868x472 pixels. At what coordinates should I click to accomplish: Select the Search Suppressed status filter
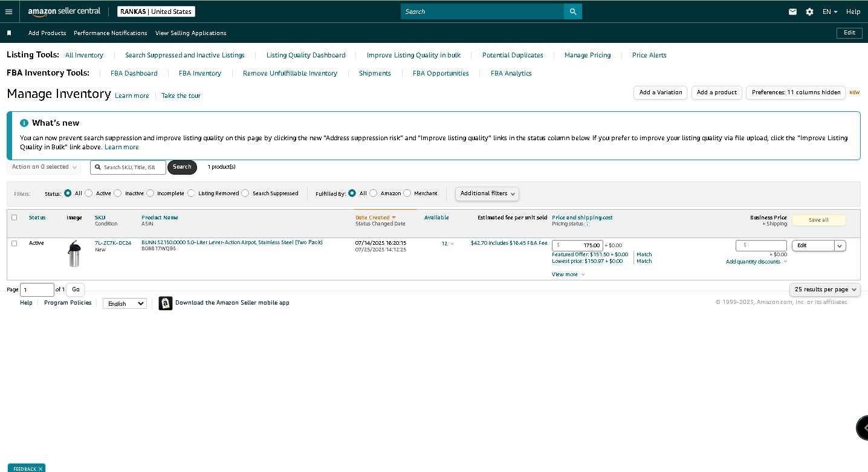245,193
